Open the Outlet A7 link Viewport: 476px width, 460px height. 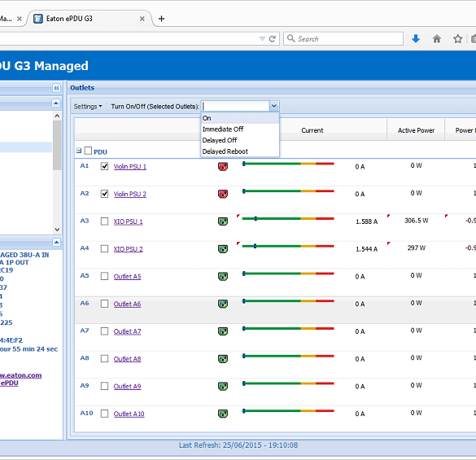pos(127,331)
